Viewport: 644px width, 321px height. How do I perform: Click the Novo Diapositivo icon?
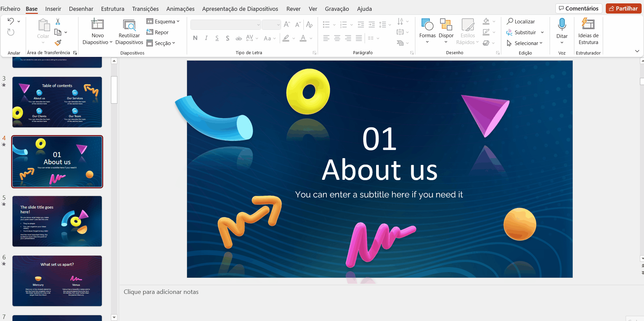[97, 24]
